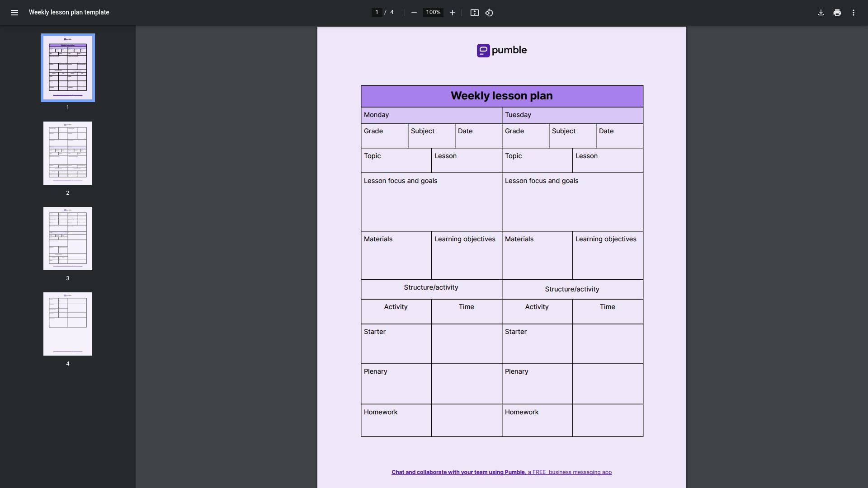Screen dimensions: 868x488
Task: Select Tuesday's Subject cell
Action: (x=572, y=136)
